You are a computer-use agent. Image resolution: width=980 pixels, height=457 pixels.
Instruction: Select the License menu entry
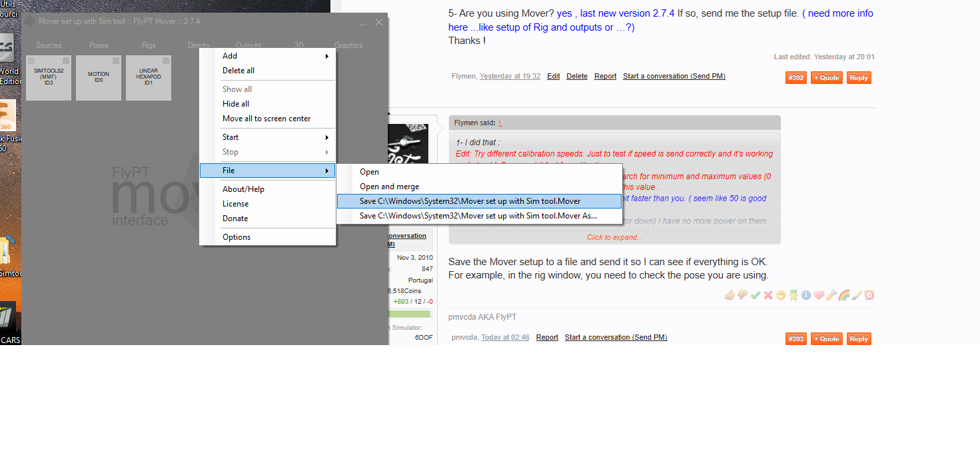[x=268, y=204]
